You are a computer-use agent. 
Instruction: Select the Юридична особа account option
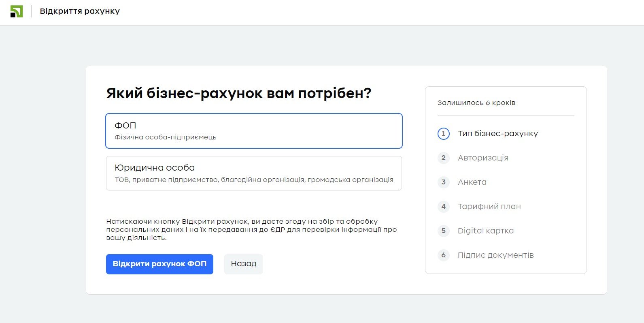[x=254, y=173]
